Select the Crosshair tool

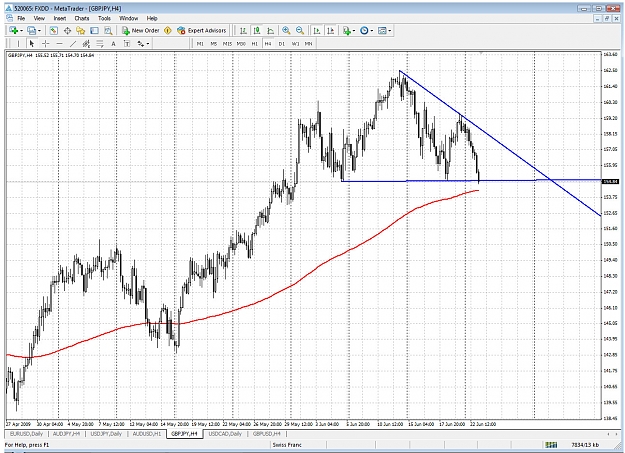(x=45, y=43)
